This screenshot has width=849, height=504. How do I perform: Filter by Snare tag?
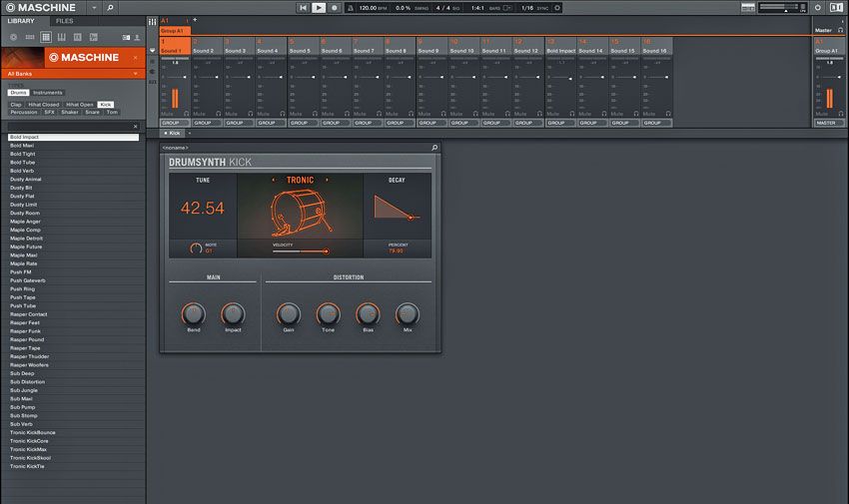pyautogui.click(x=92, y=112)
